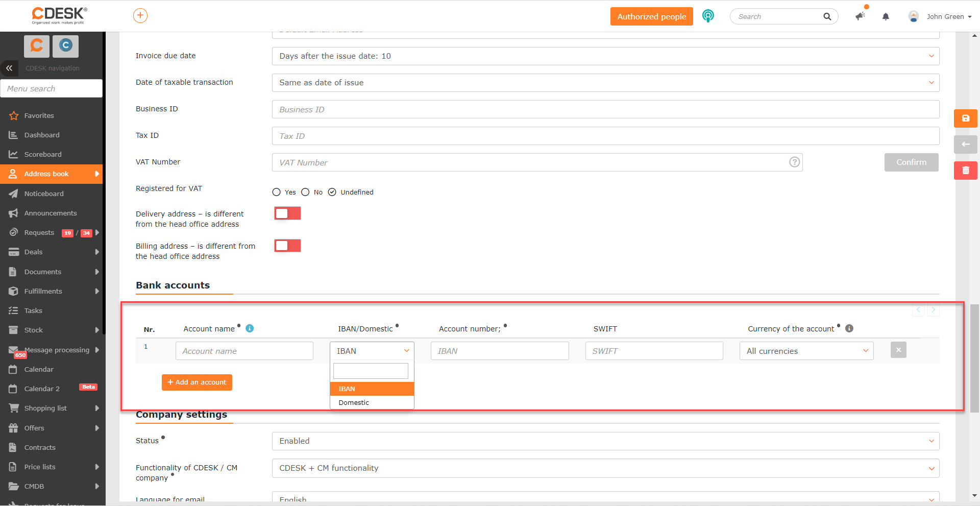
Task: Click the Menu search field
Action: coord(51,88)
